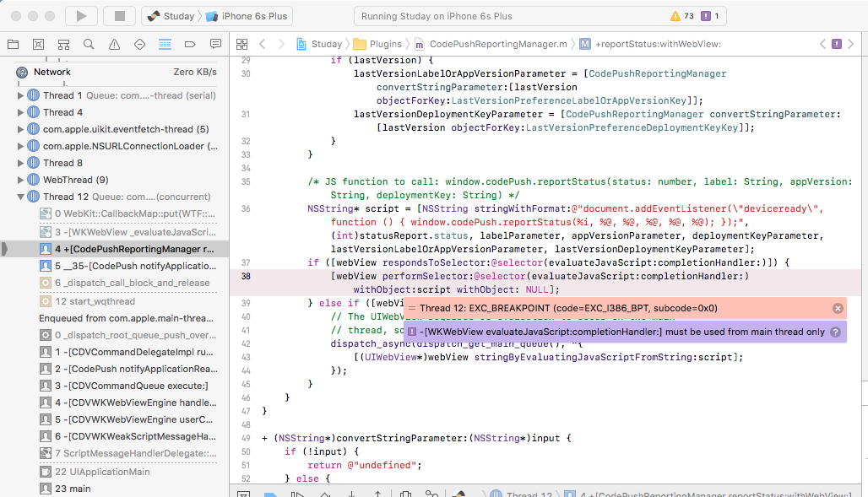Open the Test navigator diamond tab

coord(139,44)
